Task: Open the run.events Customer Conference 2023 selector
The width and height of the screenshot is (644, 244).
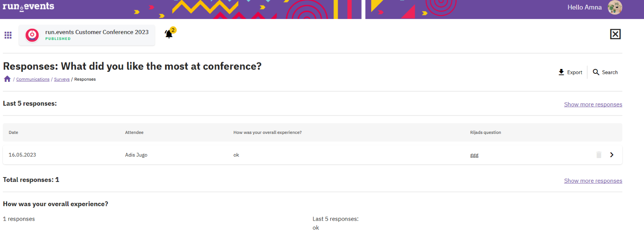Action: tap(87, 35)
